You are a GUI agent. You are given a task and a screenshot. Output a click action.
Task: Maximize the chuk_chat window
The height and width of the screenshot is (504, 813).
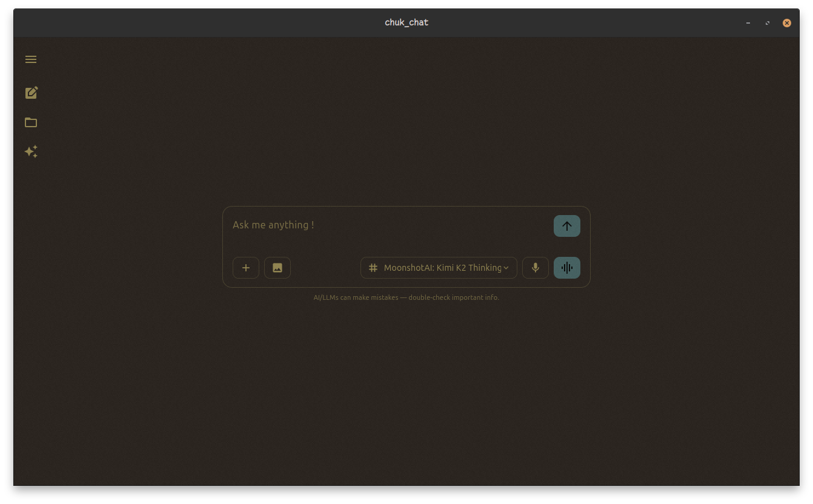[768, 23]
